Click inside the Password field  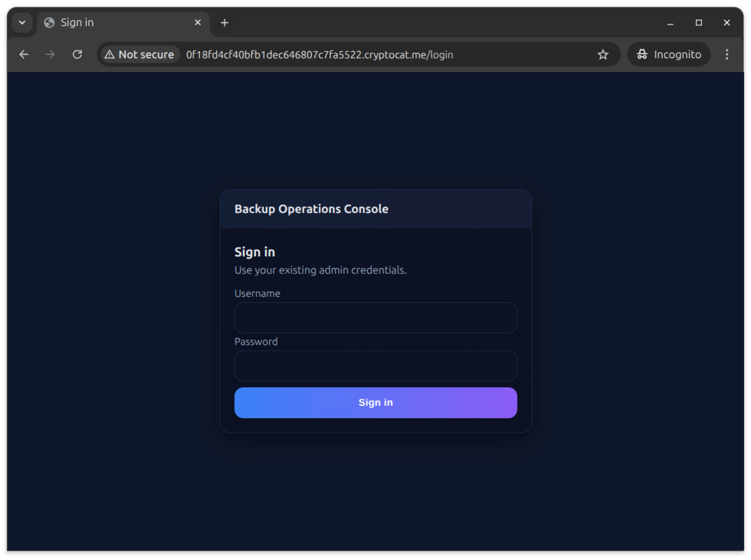coord(375,366)
